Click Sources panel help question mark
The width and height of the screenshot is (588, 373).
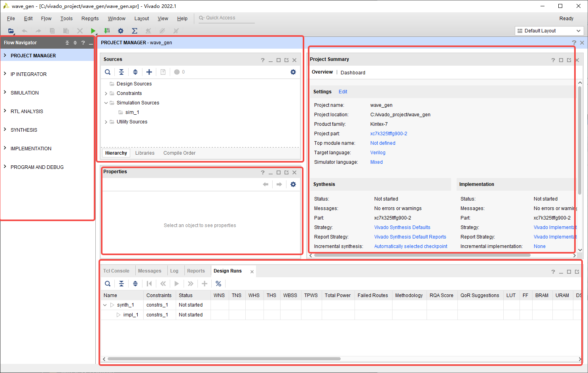point(263,60)
